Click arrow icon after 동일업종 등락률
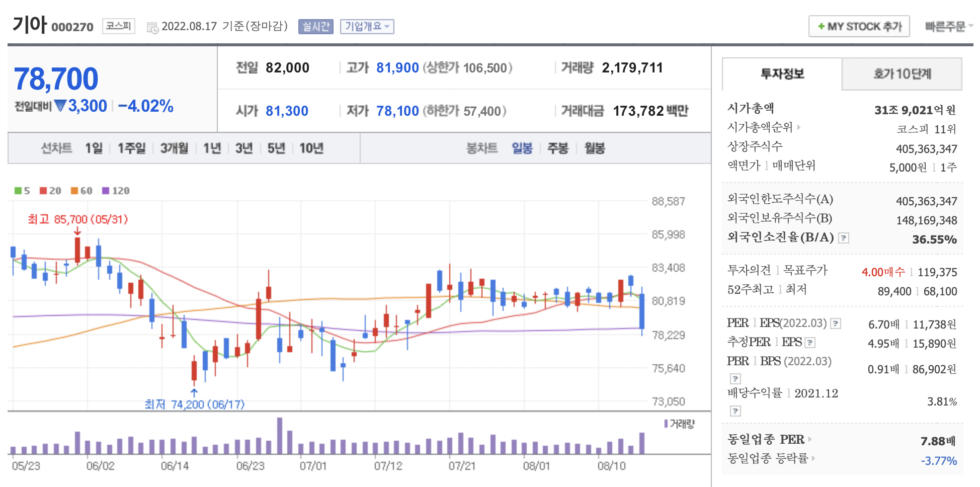This screenshot has height=487, width=980. (813, 458)
